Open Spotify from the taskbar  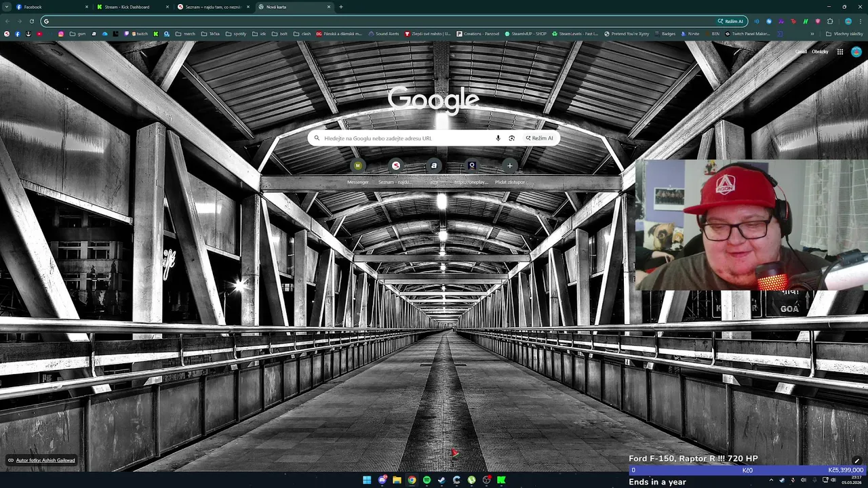coord(427,480)
